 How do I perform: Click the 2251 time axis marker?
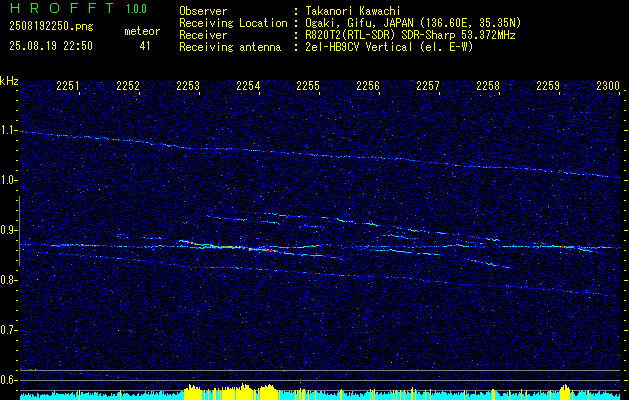click(x=67, y=85)
